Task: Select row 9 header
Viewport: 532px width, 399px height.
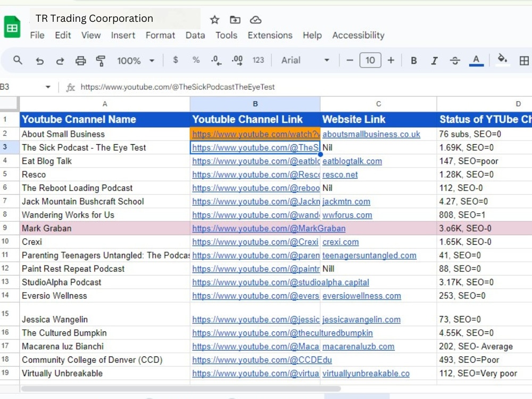Action: point(10,228)
